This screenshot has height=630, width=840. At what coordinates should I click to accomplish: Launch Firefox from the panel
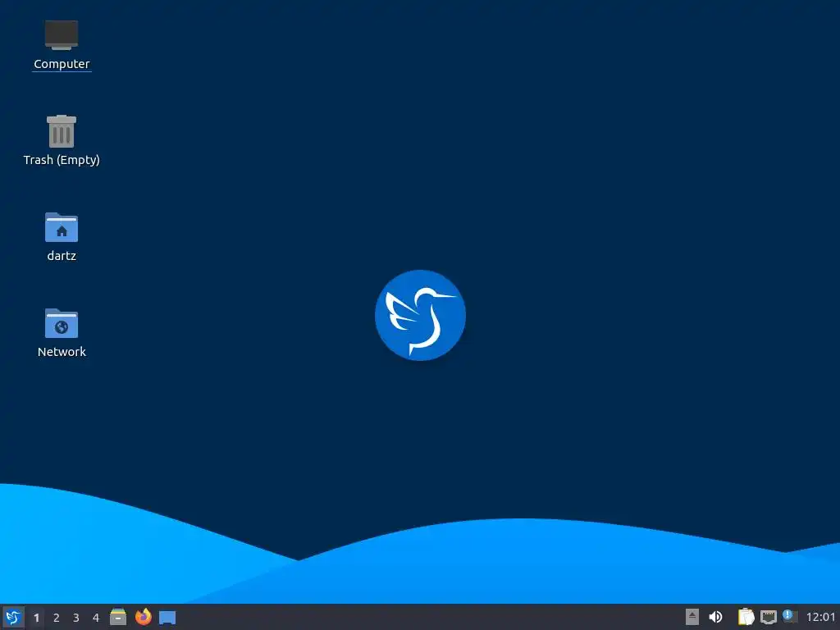coord(143,617)
